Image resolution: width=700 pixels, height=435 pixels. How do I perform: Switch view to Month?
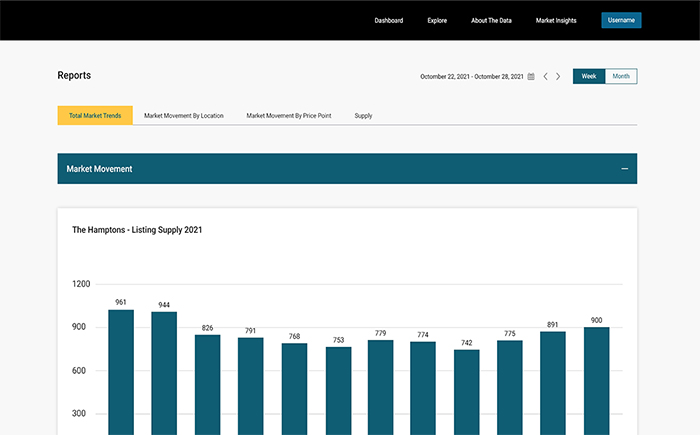point(621,76)
